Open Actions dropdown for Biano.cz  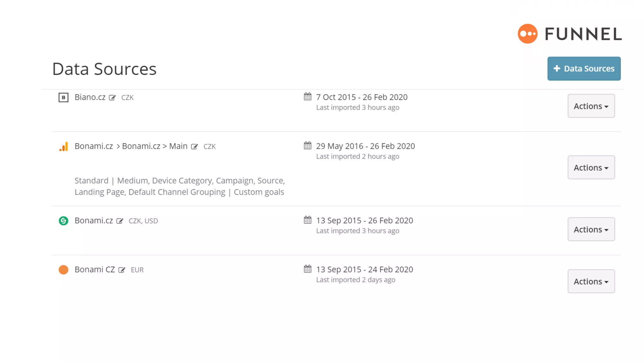click(591, 106)
